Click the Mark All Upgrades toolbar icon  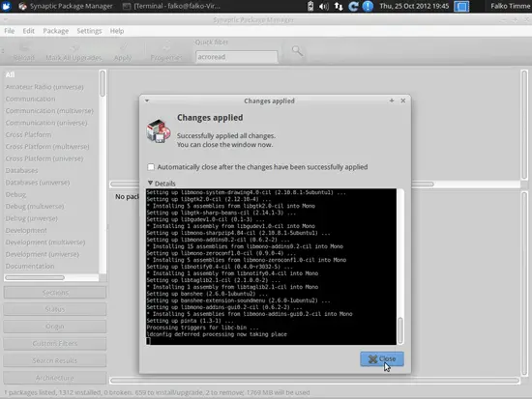point(74,48)
